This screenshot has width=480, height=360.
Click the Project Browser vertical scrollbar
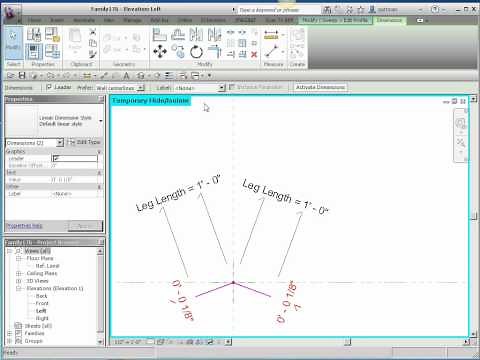click(x=100, y=297)
